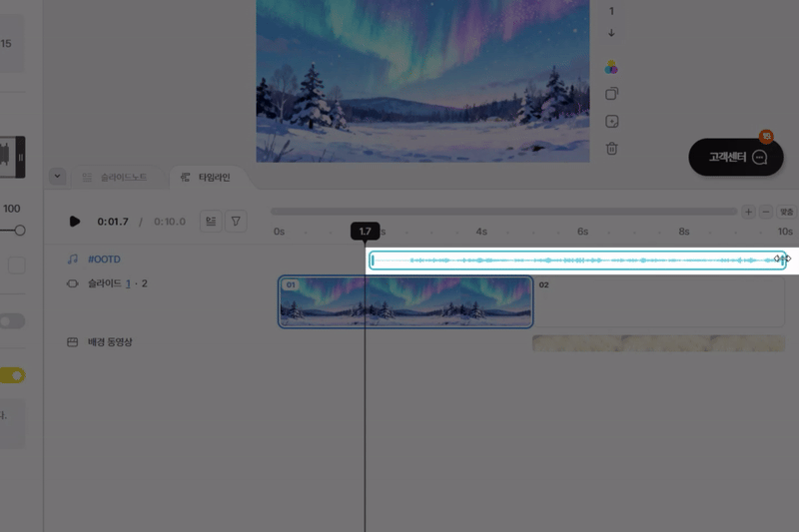Click the add slide icon
Image resolution: width=799 pixels, height=532 pixels.
(611, 122)
